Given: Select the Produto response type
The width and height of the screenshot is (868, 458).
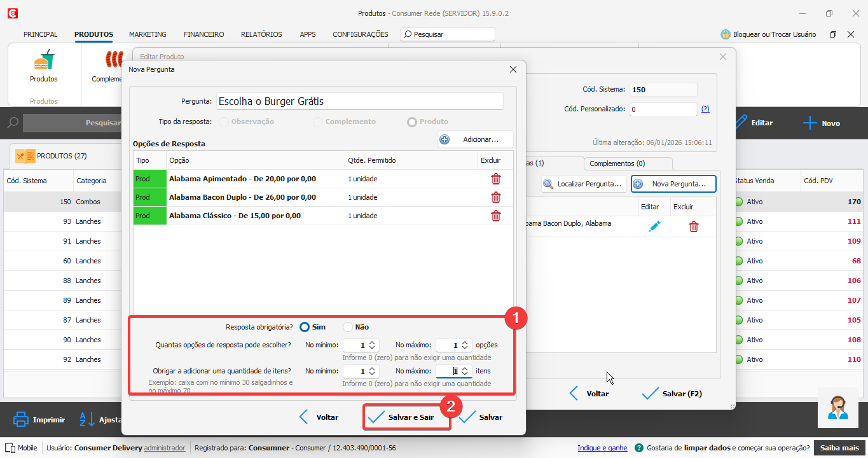Looking at the screenshot, I should [x=412, y=121].
